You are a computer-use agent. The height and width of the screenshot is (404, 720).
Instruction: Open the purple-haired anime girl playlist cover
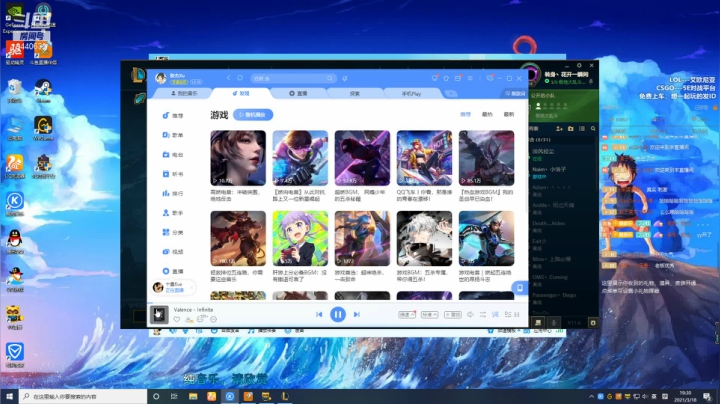click(300, 238)
